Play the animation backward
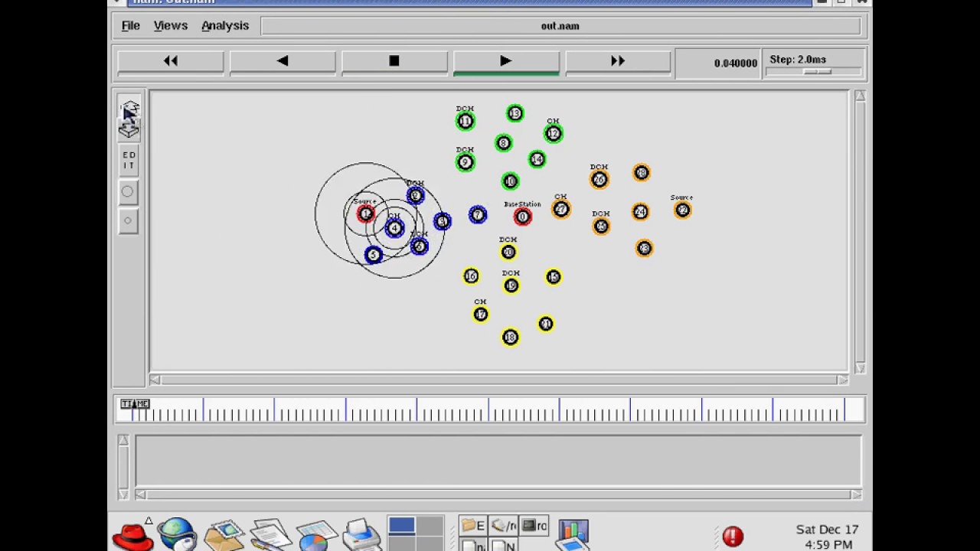 click(283, 61)
